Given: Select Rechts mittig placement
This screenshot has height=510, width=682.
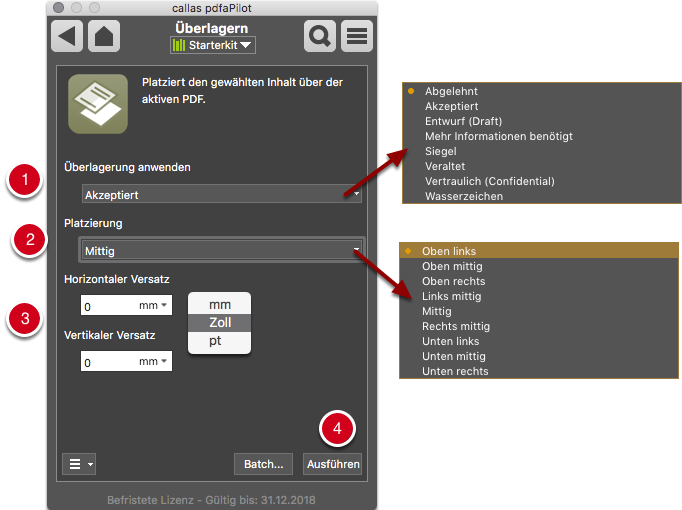Looking at the screenshot, I should coord(539,326).
